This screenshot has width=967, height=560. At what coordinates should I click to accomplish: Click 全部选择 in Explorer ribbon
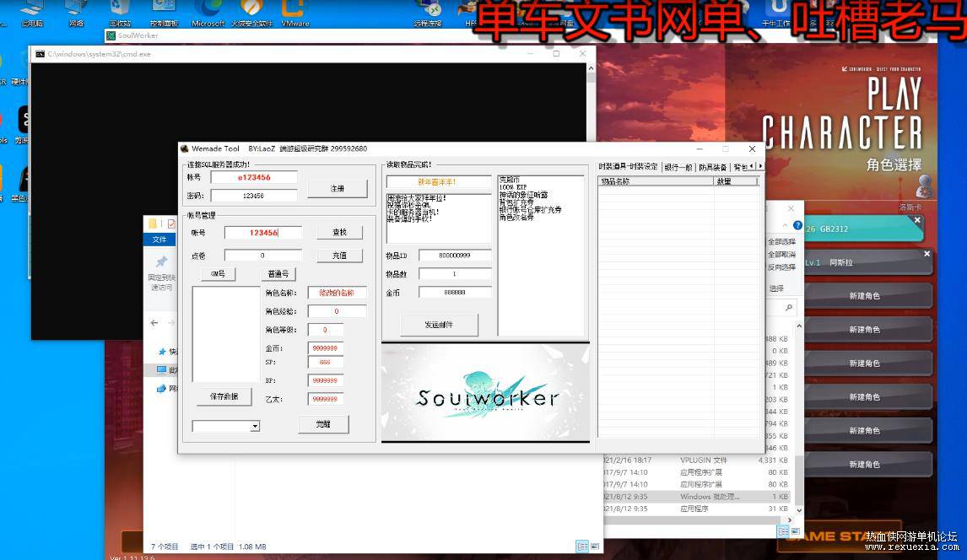(x=781, y=241)
